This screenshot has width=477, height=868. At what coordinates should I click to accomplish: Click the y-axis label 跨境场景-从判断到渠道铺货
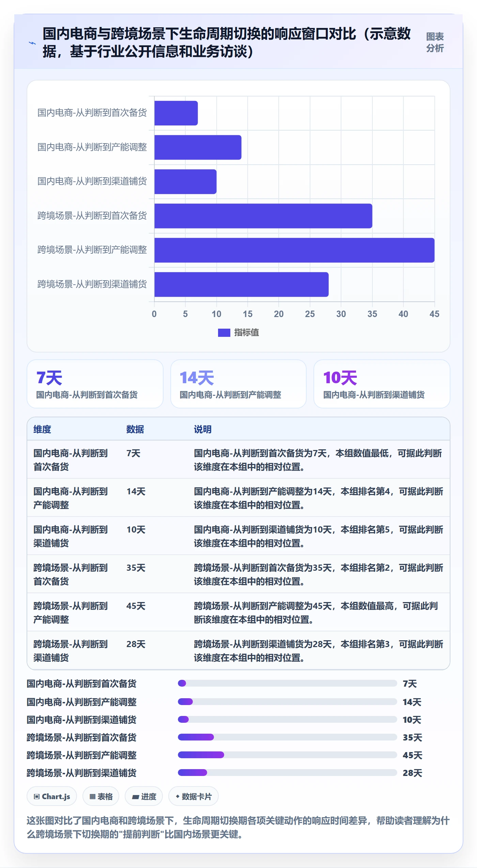(x=92, y=284)
